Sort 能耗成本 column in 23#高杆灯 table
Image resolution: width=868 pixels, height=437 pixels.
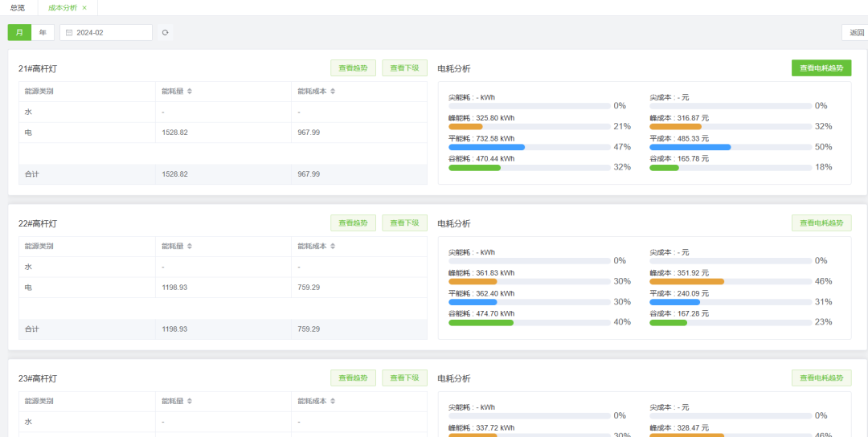[x=333, y=401]
